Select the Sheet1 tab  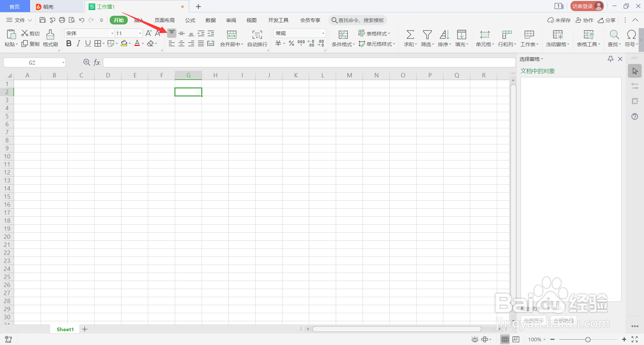coord(65,329)
